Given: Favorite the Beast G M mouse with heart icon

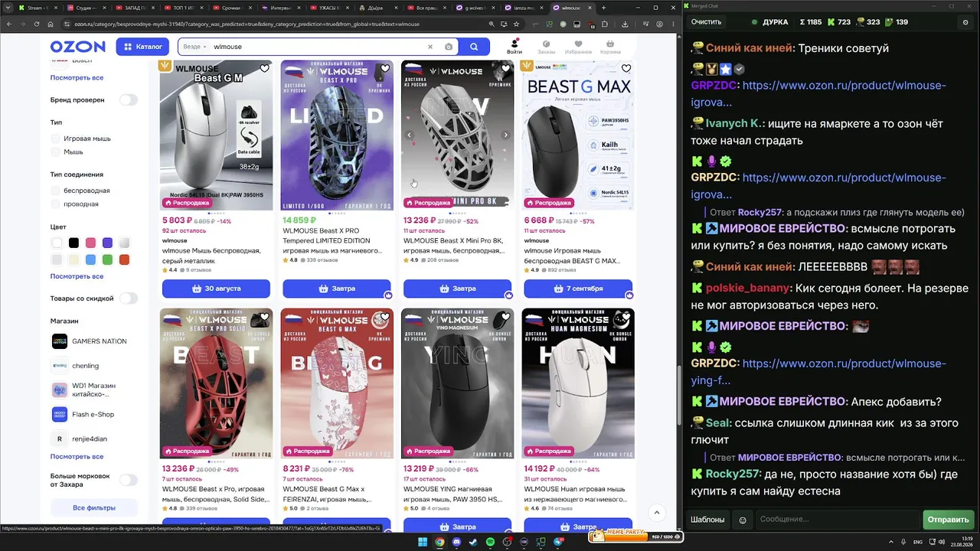Looking at the screenshot, I should click(x=264, y=69).
